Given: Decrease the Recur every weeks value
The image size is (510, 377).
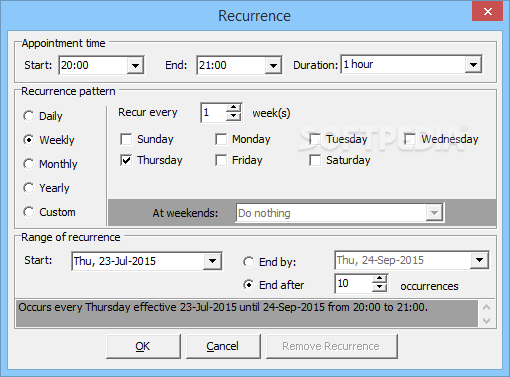Looking at the screenshot, I should click(x=234, y=116).
